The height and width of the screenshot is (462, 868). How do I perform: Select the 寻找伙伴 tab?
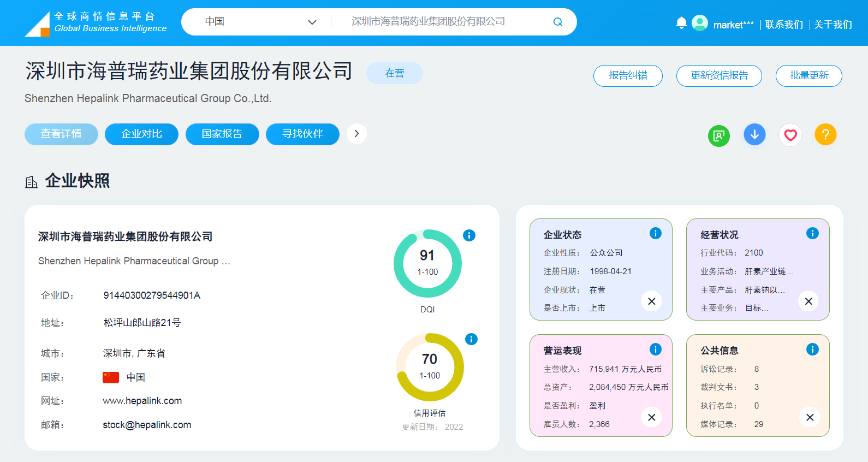(x=302, y=134)
